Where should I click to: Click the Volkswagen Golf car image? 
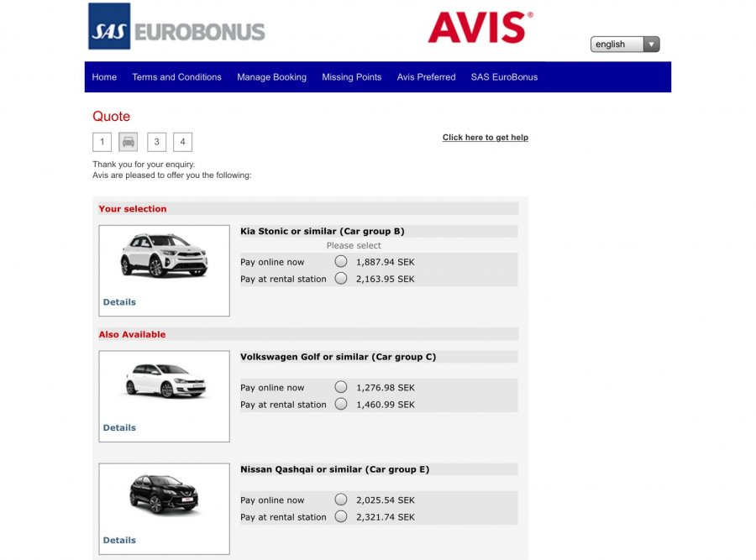tap(164, 380)
